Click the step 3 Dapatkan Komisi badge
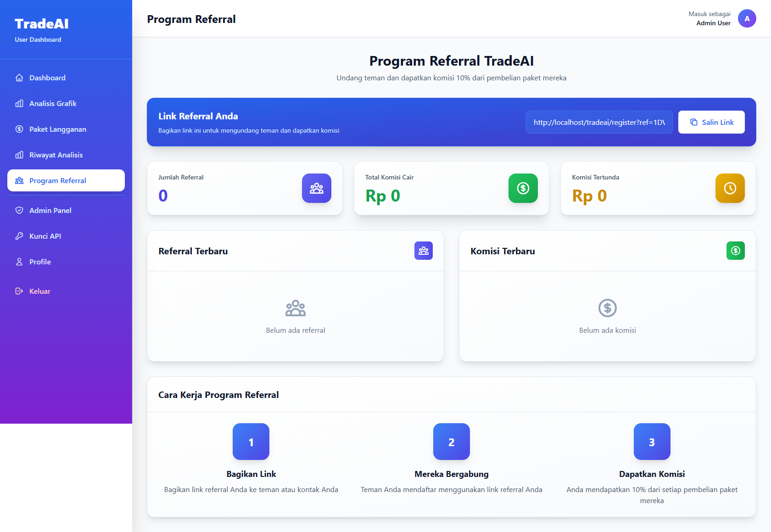Image resolution: width=771 pixels, height=532 pixels. pos(652,442)
